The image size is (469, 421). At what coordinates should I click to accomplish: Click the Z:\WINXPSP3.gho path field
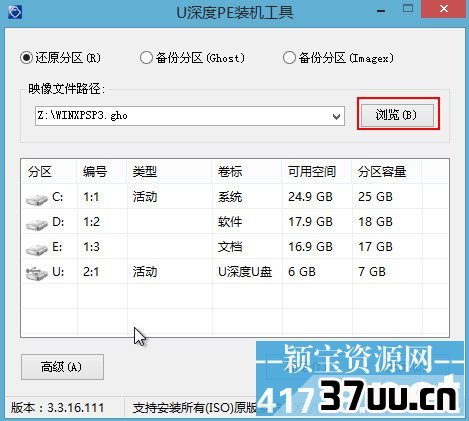(183, 116)
